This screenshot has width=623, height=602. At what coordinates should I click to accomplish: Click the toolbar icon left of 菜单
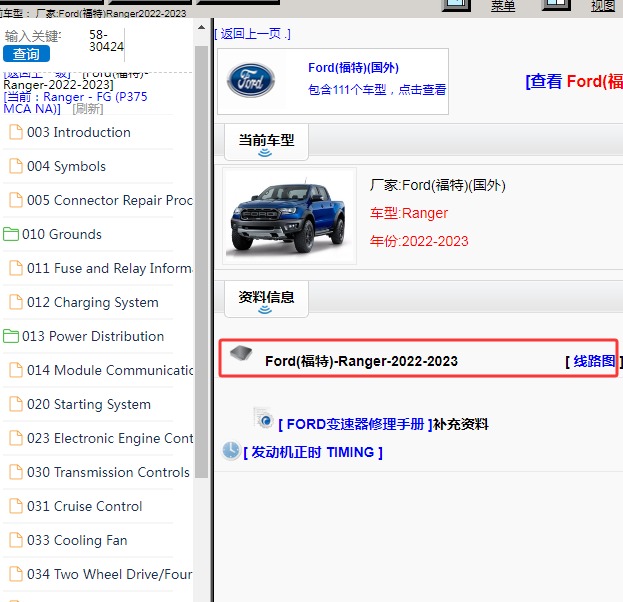coord(457,5)
